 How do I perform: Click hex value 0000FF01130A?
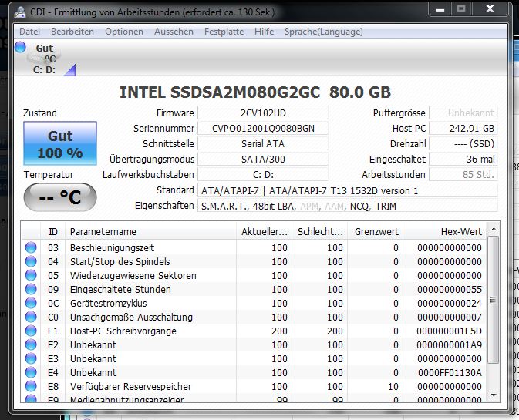pos(450,373)
